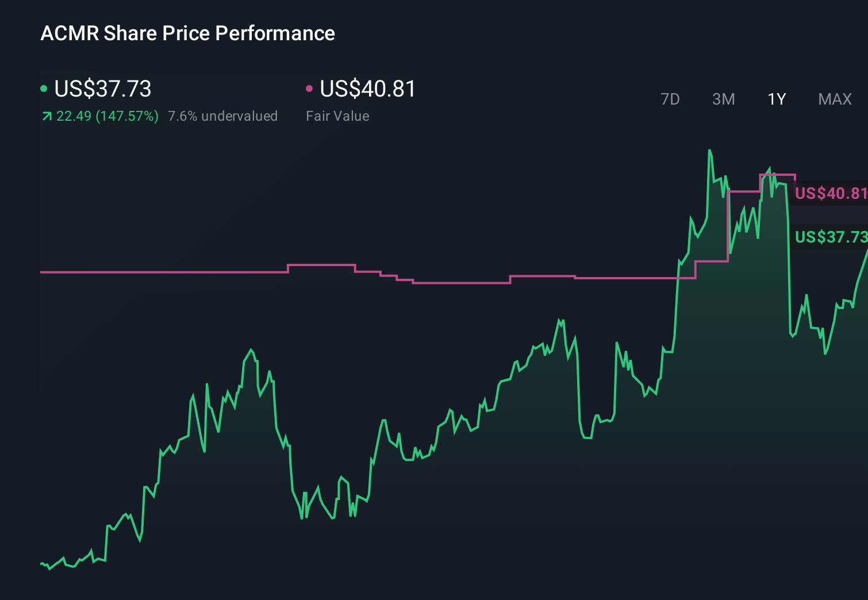Click the peak of the green price line
868x600 pixels.
click(x=710, y=148)
